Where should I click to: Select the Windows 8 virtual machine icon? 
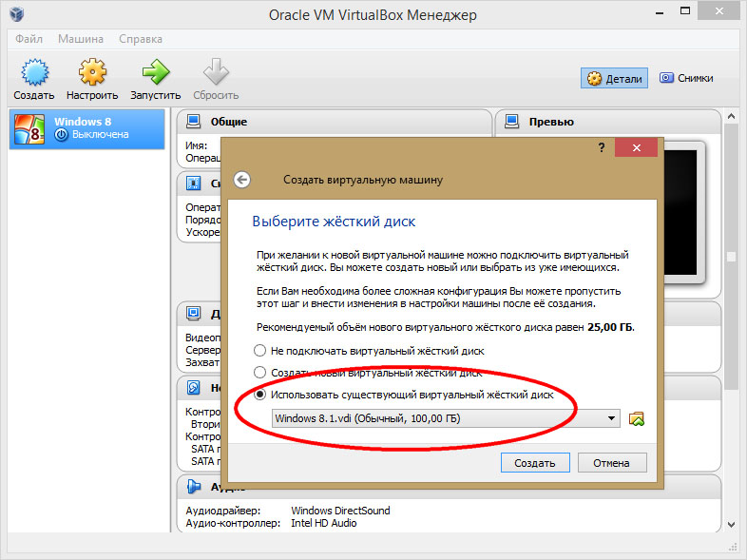[29, 128]
